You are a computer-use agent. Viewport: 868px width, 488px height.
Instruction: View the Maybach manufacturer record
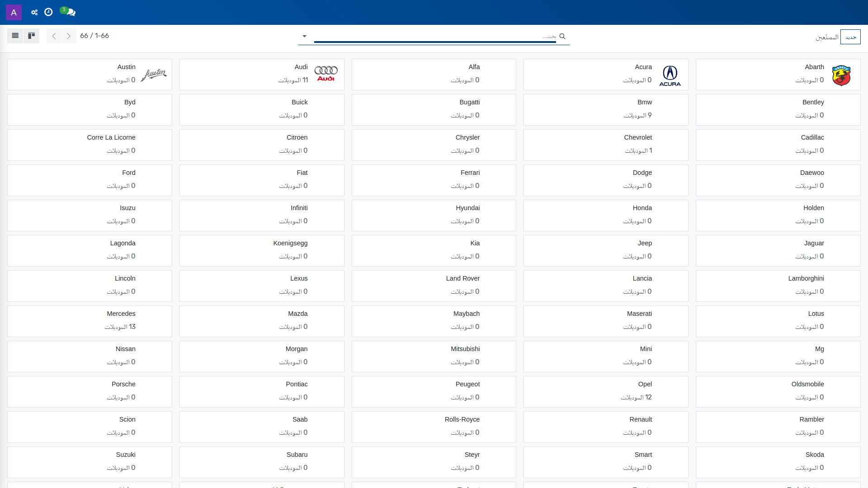pyautogui.click(x=434, y=321)
